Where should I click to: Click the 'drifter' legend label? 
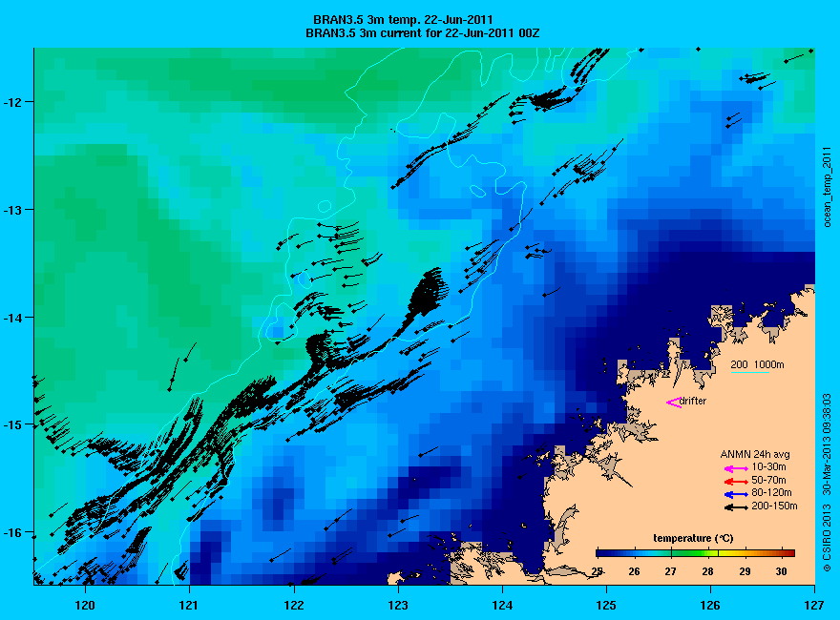(693, 401)
